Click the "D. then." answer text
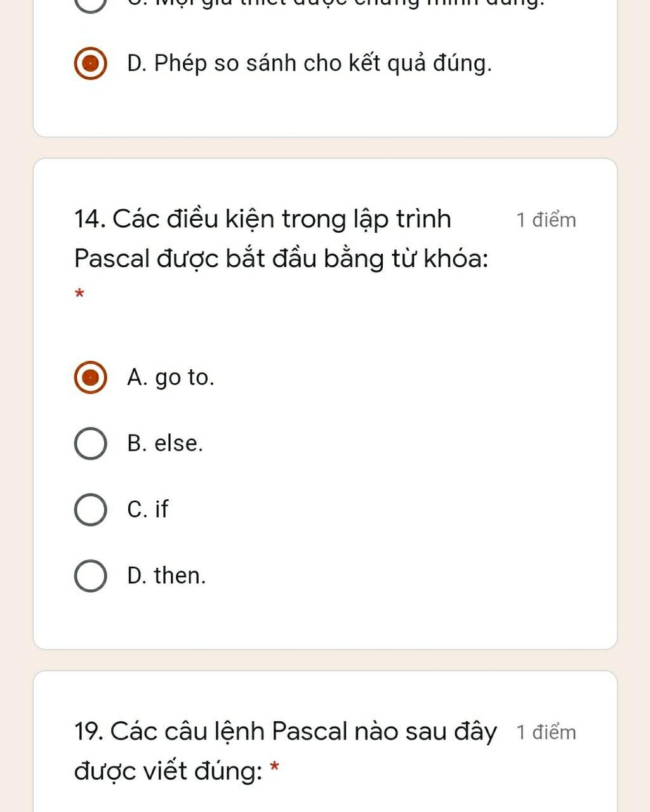This screenshot has width=650, height=812. pyautogui.click(x=166, y=576)
